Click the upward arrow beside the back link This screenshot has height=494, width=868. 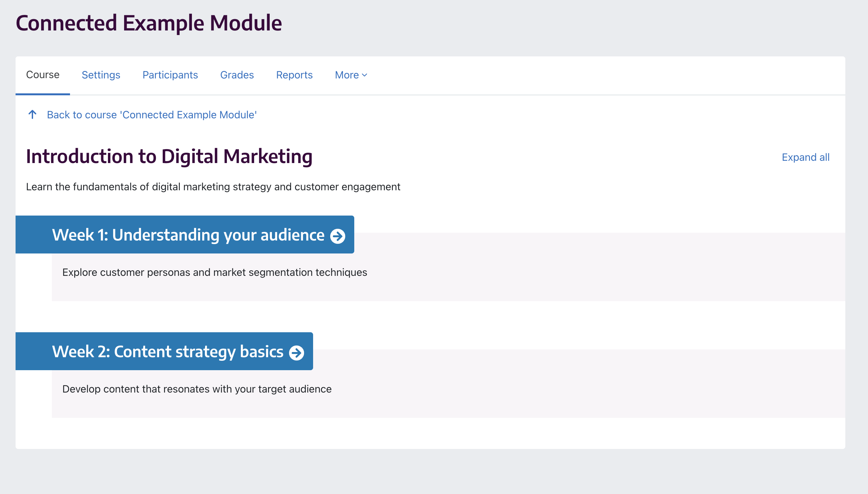32,115
